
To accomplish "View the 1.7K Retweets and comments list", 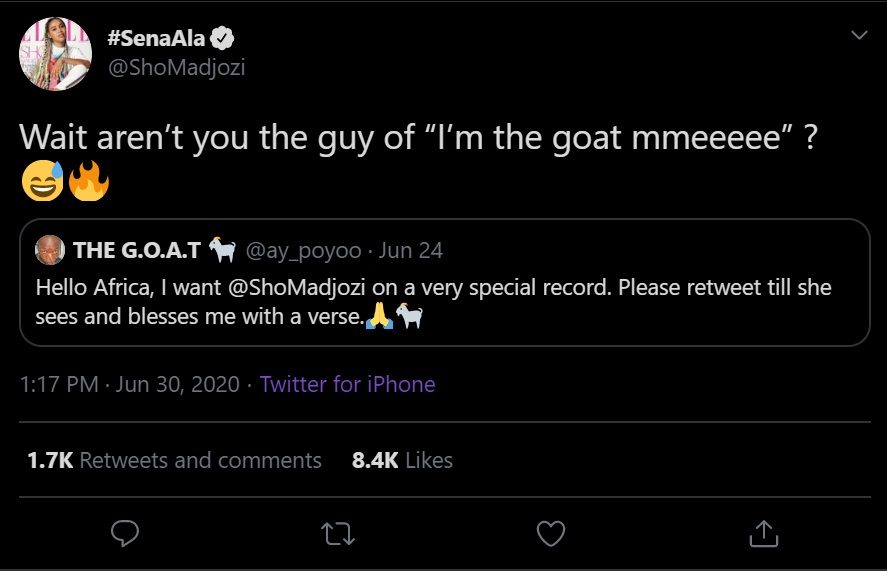I will (175, 460).
